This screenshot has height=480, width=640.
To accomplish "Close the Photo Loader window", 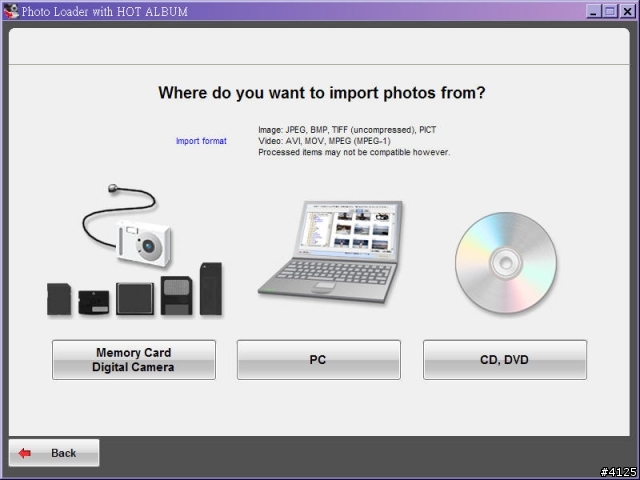I will click(627, 11).
